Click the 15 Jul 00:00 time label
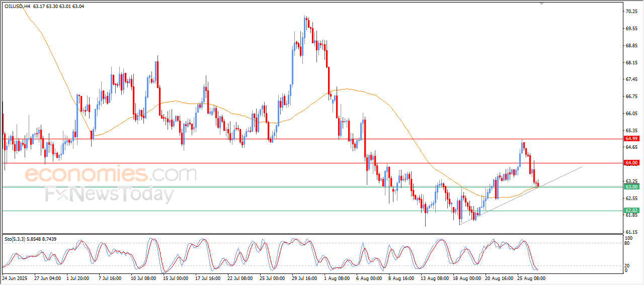The image size is (644, 285). point(176,277)
